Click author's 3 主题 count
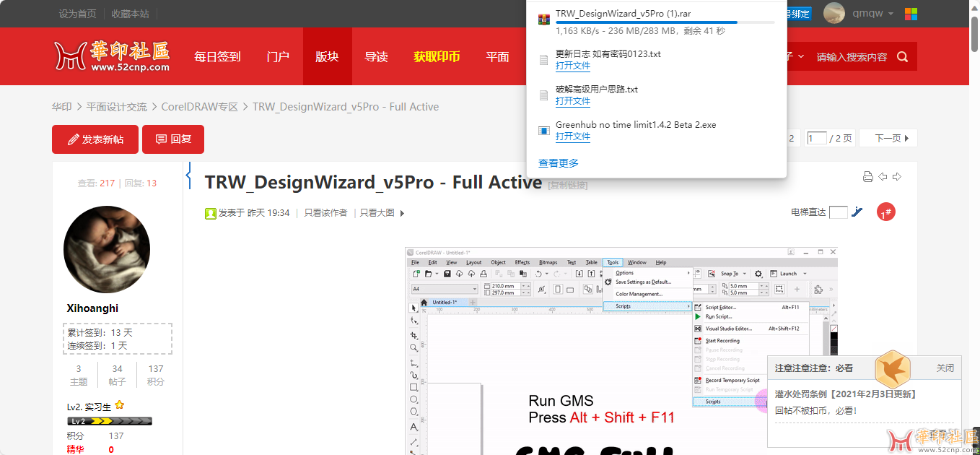Image resolution: width=980 pixels, height=455 pixels. tap(79, 375)
